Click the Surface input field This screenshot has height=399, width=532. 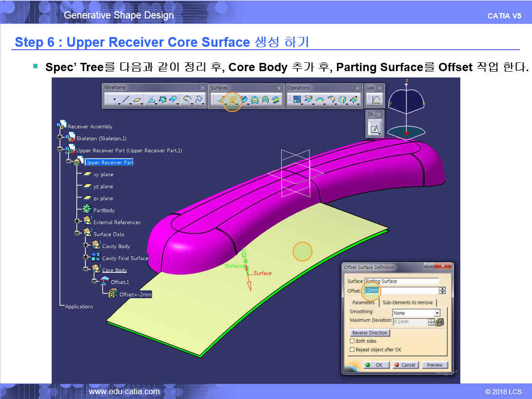pyautogui.click(x=402, y=281)
